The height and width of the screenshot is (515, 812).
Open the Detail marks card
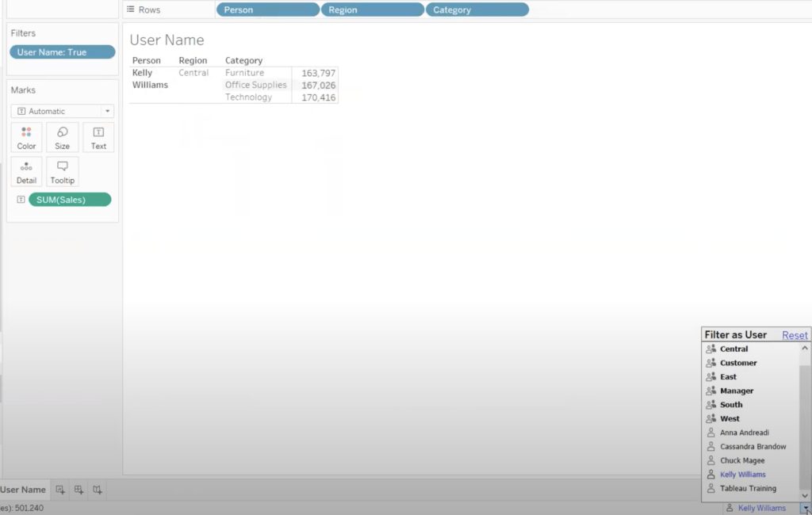(x=27, y=171)
